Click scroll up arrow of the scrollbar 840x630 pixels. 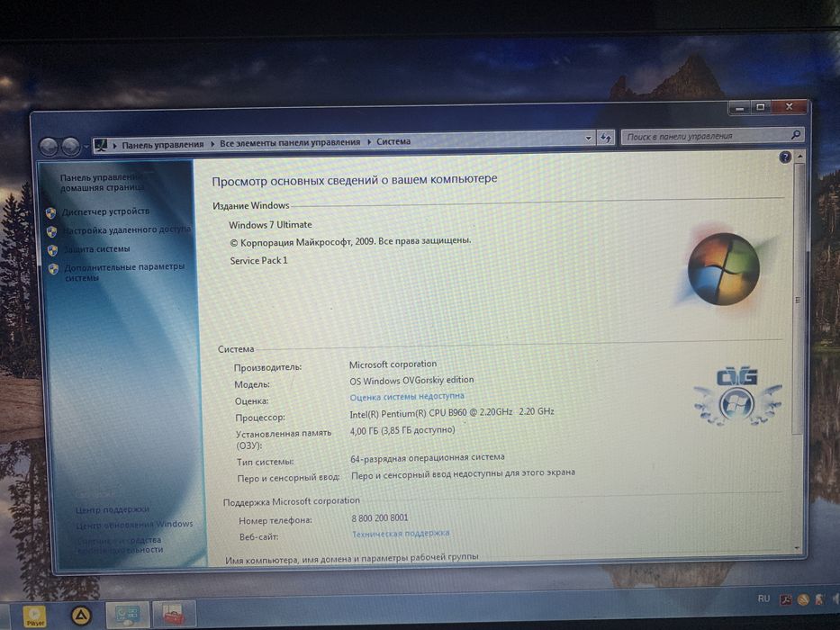799,156
